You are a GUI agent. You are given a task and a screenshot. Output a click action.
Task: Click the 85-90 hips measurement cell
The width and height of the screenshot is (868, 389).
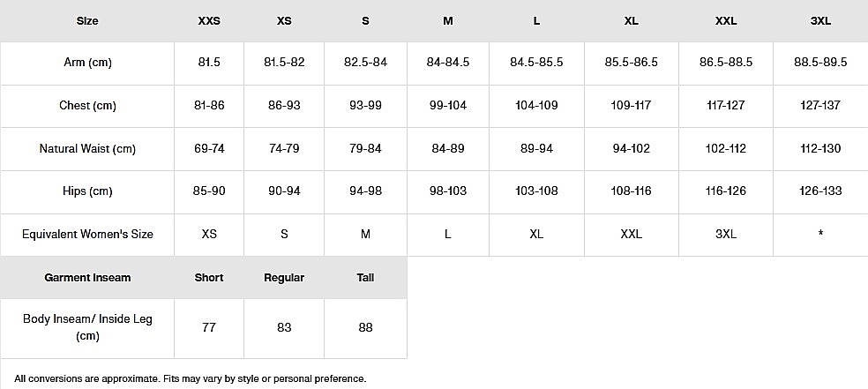(209, 191)
